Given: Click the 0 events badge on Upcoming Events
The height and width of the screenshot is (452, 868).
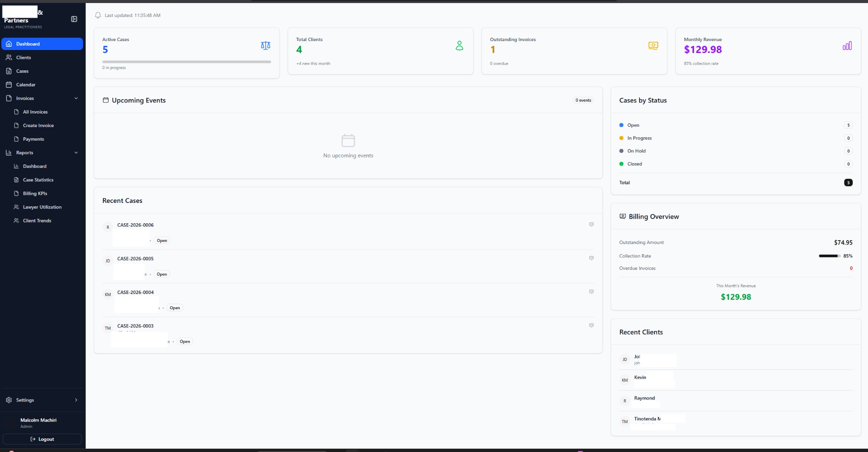Looking at the screenshot, I should click(x=583, y=100).
